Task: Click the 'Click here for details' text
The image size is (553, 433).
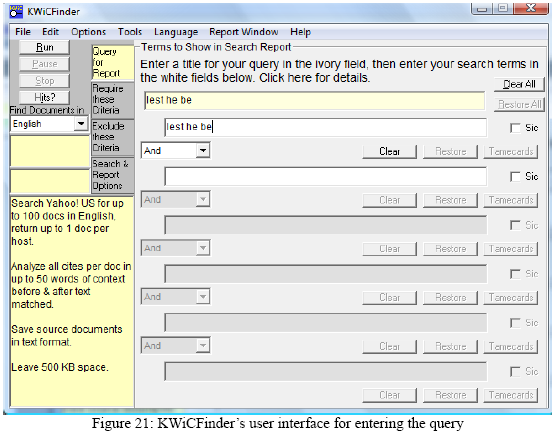Action: tap(314, 78)
